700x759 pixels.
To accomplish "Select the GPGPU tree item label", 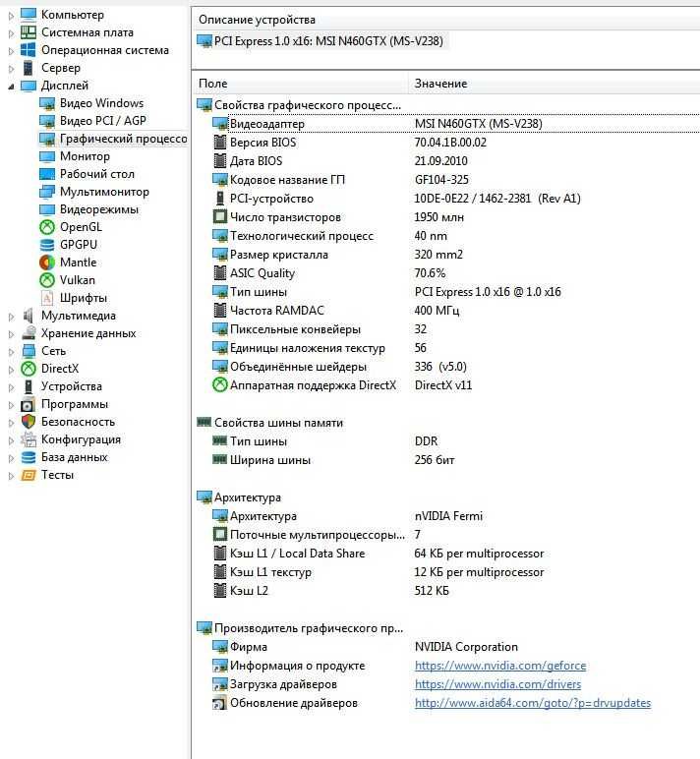I will [x=79, y=245].
